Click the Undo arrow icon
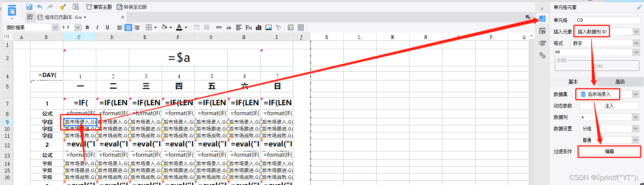 click(x=40, y=7)
